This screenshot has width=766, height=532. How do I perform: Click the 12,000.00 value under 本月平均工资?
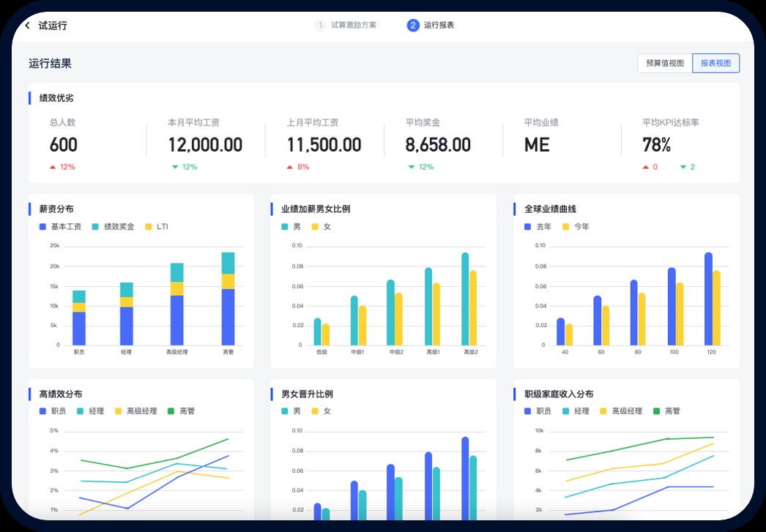[x=205, y=145]
